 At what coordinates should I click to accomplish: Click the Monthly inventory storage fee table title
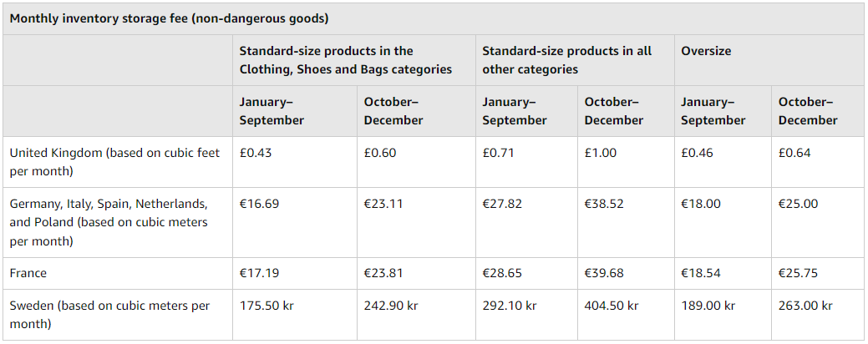click(x=168, y=18)
